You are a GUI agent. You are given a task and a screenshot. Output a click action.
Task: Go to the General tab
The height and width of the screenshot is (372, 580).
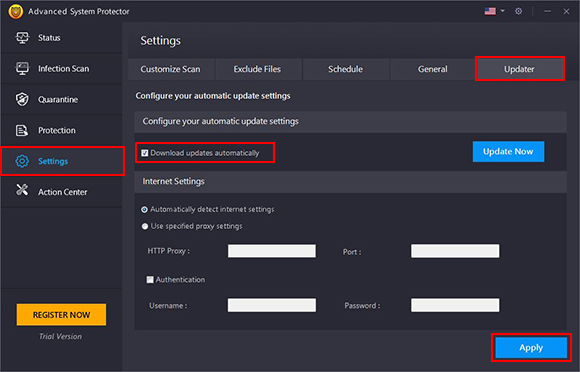432,69
